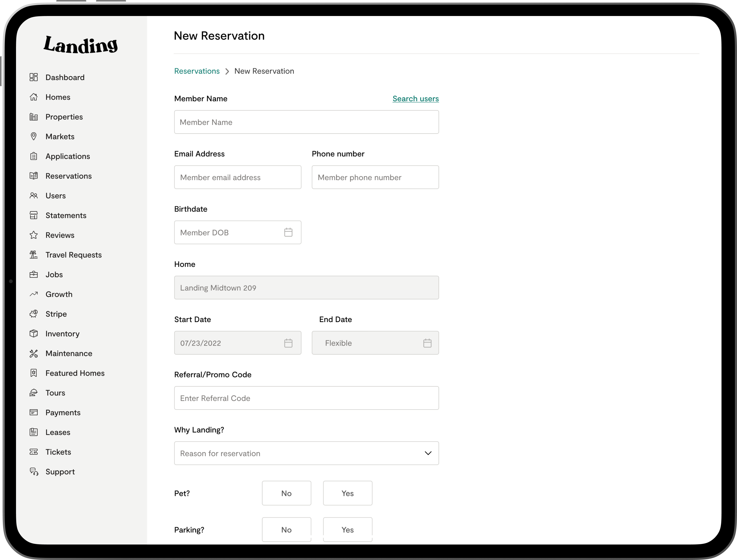
Task: Click the Reviews star icon
Action: 34,235
